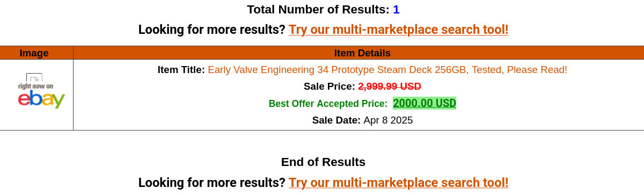
Task: Click the Best Offer Accepted Price label
Action: (x=328, y=104)
